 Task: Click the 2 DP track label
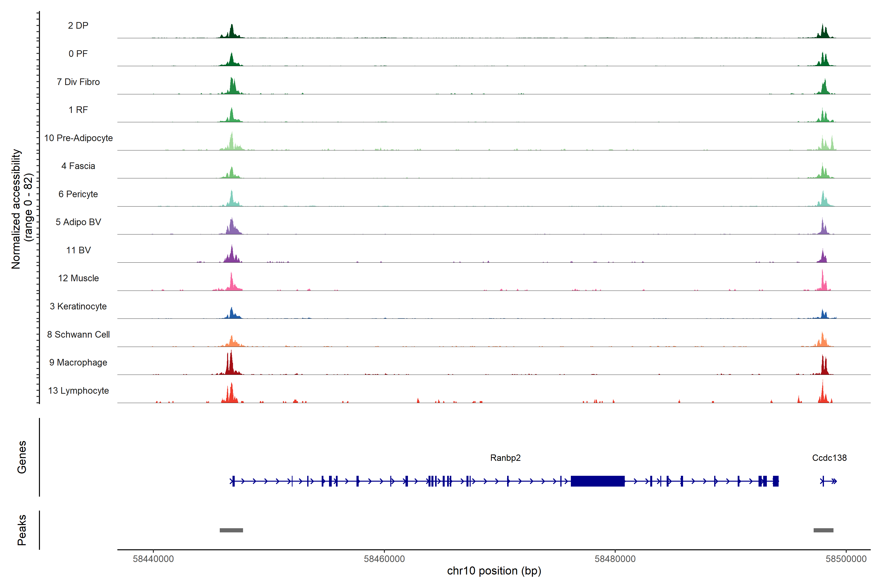point(78,25)
